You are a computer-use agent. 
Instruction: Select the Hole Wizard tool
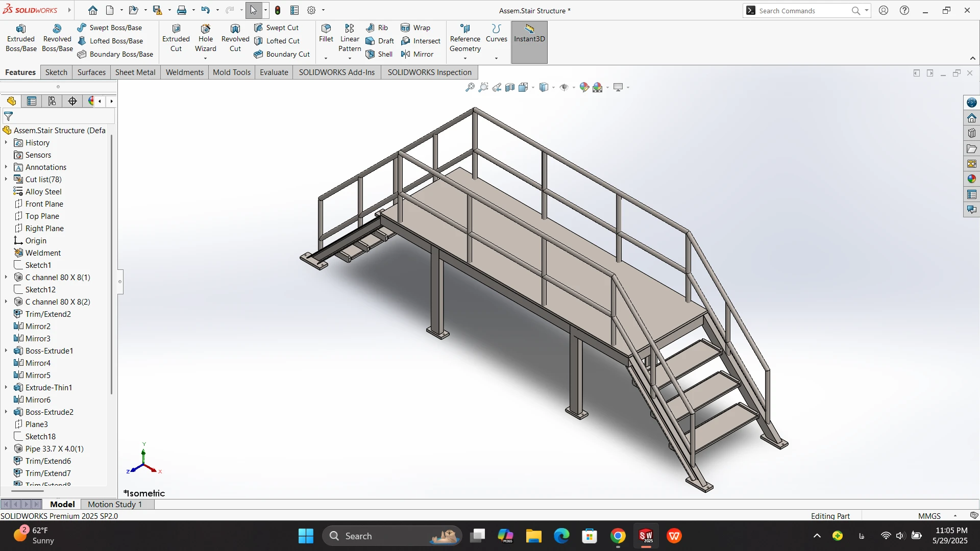pos(205,38)
